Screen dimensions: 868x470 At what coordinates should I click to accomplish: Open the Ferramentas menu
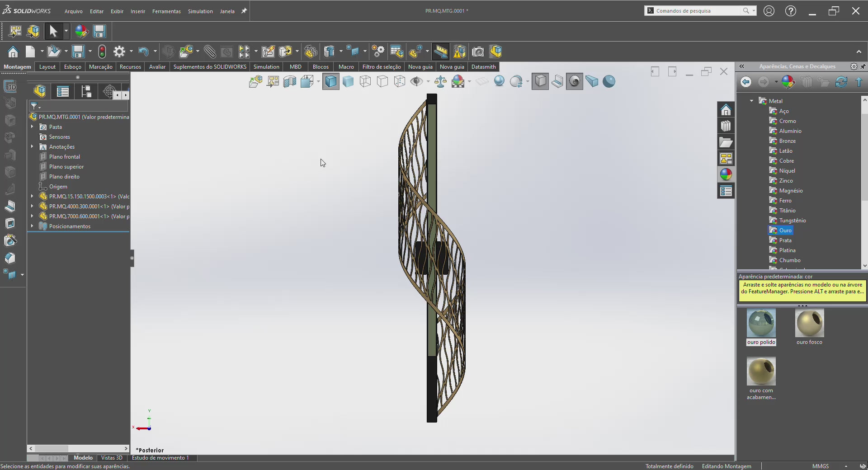click(166, 11)
